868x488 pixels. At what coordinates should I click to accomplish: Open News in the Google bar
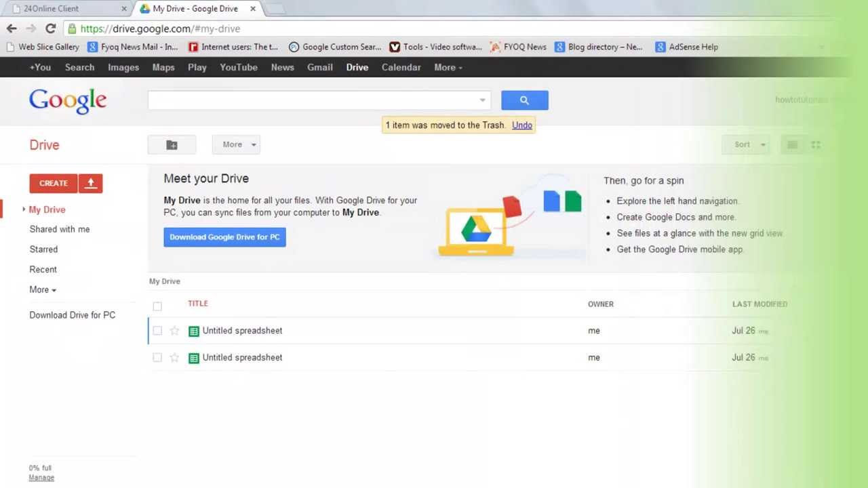coord(283,67)
